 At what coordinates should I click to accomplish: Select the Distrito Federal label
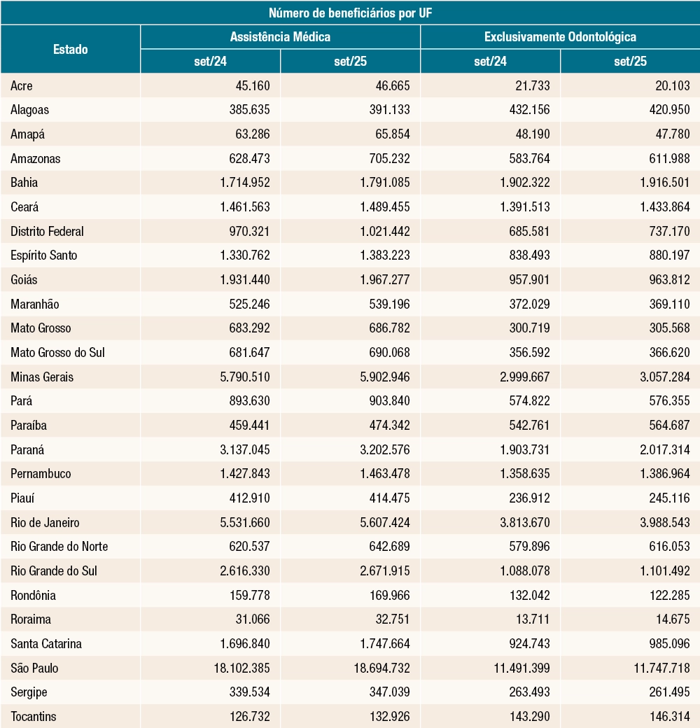(47, 231)
